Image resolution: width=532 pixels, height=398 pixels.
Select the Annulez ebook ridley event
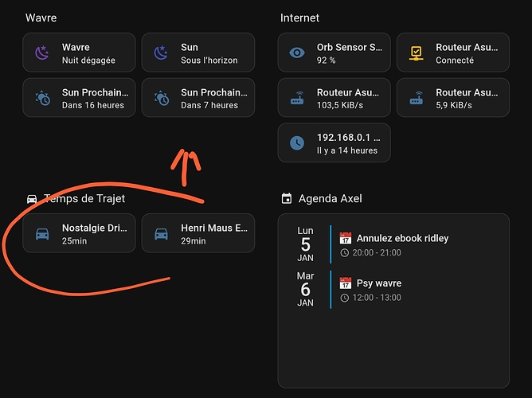(x=402, y=238)
